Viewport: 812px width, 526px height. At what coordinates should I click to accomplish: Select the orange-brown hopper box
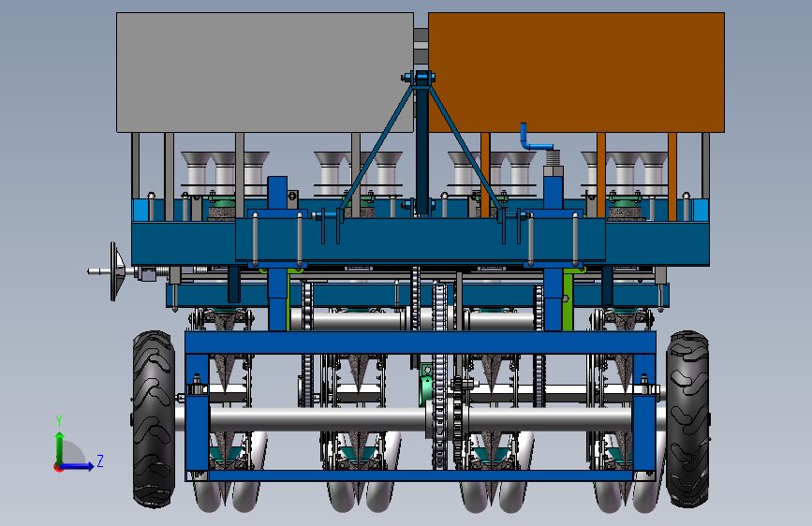[576, 72]
